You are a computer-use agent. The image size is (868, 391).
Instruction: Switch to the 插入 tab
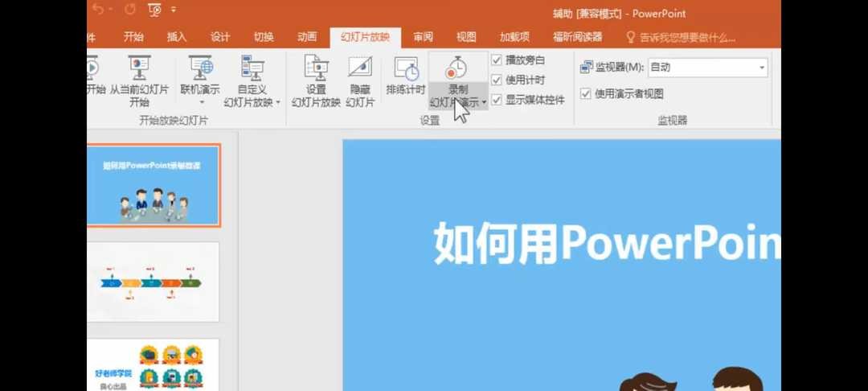tap(176, 38)
